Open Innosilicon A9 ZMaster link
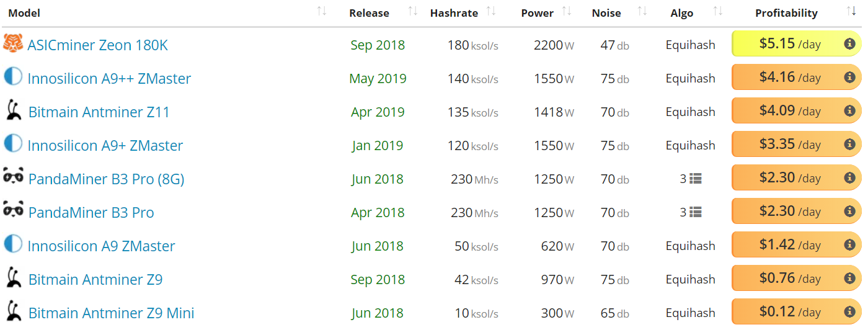 pos(101,246)
